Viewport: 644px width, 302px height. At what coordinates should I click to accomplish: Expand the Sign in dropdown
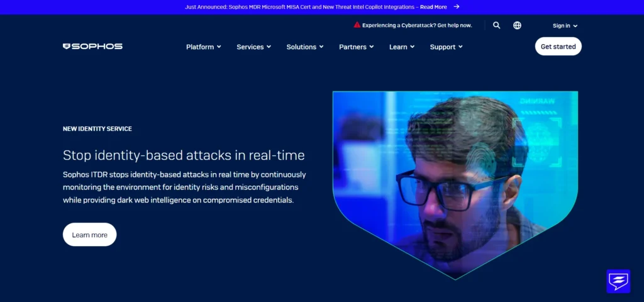[565, 25]
